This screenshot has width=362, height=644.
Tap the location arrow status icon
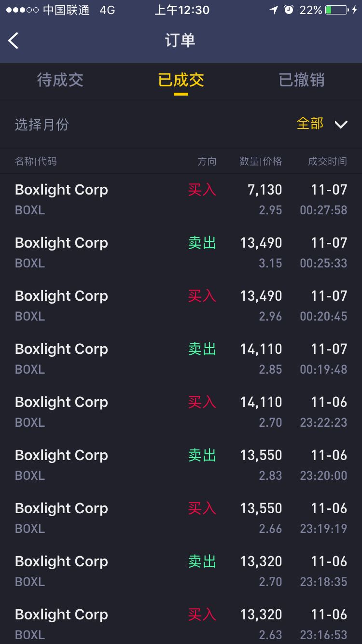pos(274,10)
